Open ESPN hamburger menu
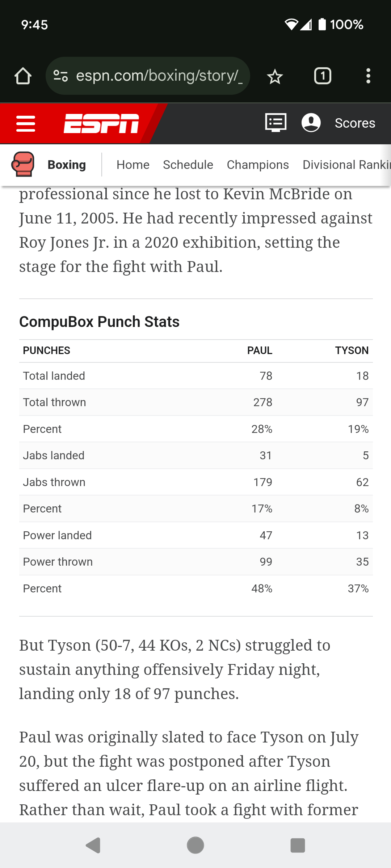Image resolution: width=391 pixels, height=868 pixels. (x=26, y=124)
